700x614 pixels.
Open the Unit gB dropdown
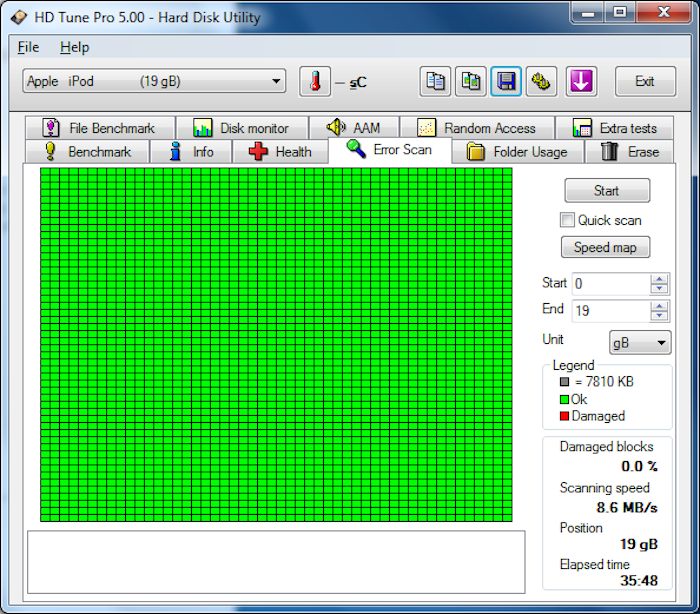(x=640, y=343)
